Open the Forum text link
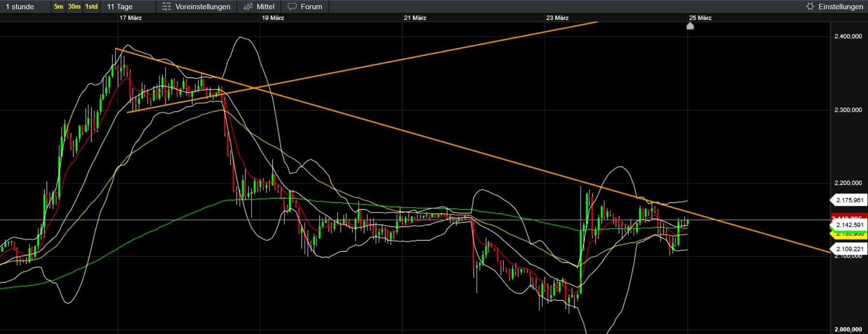The height and width of the screenshot is (334, 868). [x=311, y=7]
